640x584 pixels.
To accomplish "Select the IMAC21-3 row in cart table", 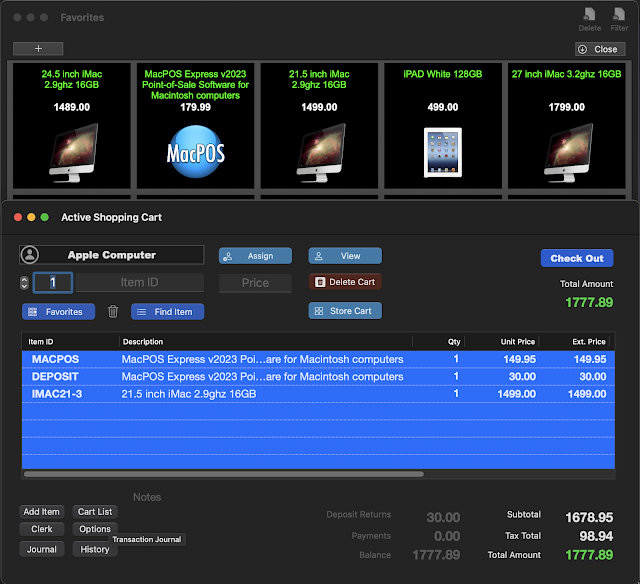I will [318, 394].
